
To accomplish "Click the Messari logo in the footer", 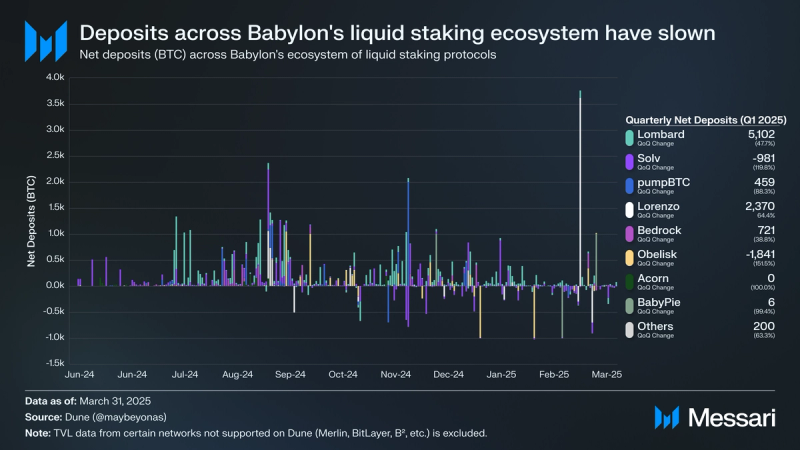I will (x=715, y=418).
